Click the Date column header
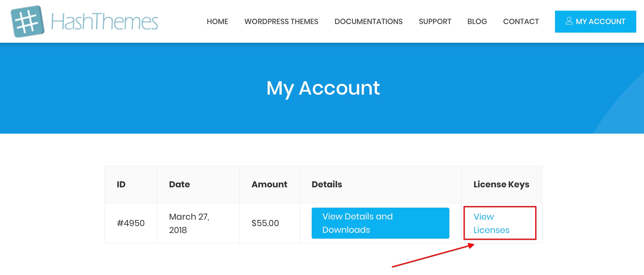This screenshot has height=275, width=644. click(179, 184)
